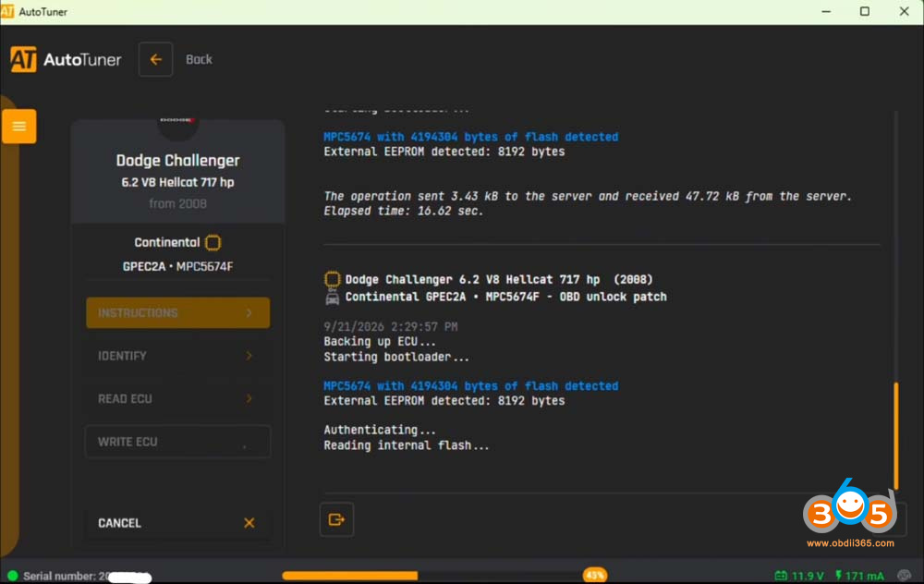
Task: Select the Identify menu item
Action: tap(178, 356)
